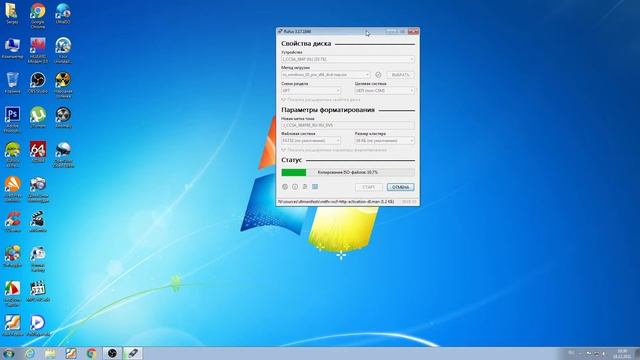
Task: Expand advanced drive properties under Схема раздела
Action: coord(321,100)
